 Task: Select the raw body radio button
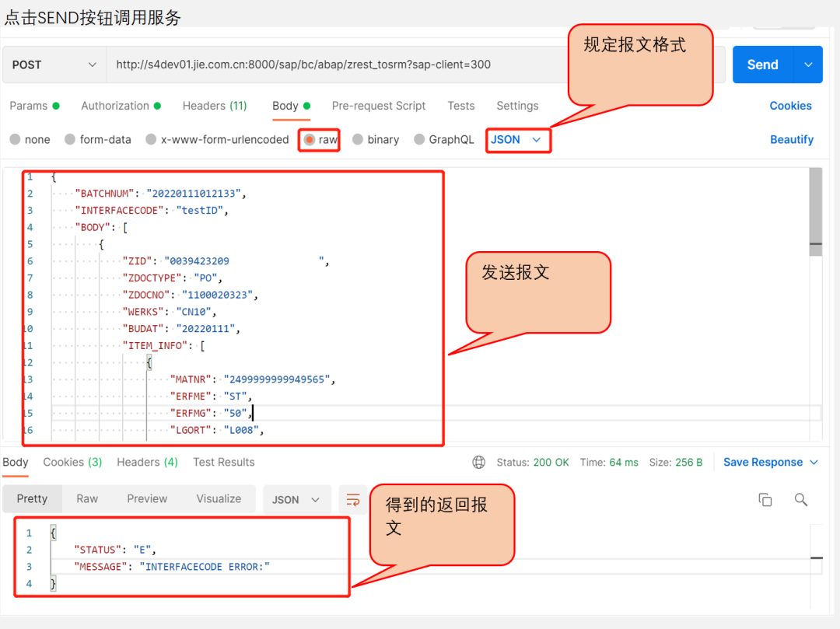click(309, 140)
